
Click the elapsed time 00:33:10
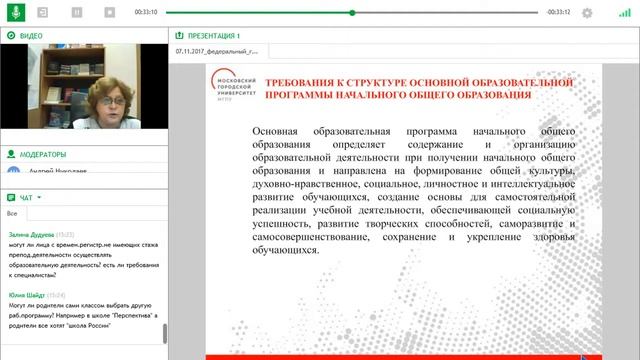[x=146, y=12]
